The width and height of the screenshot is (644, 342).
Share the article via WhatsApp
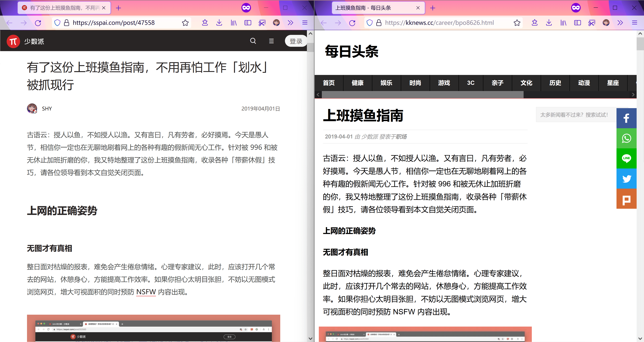[x=626, y=138]
